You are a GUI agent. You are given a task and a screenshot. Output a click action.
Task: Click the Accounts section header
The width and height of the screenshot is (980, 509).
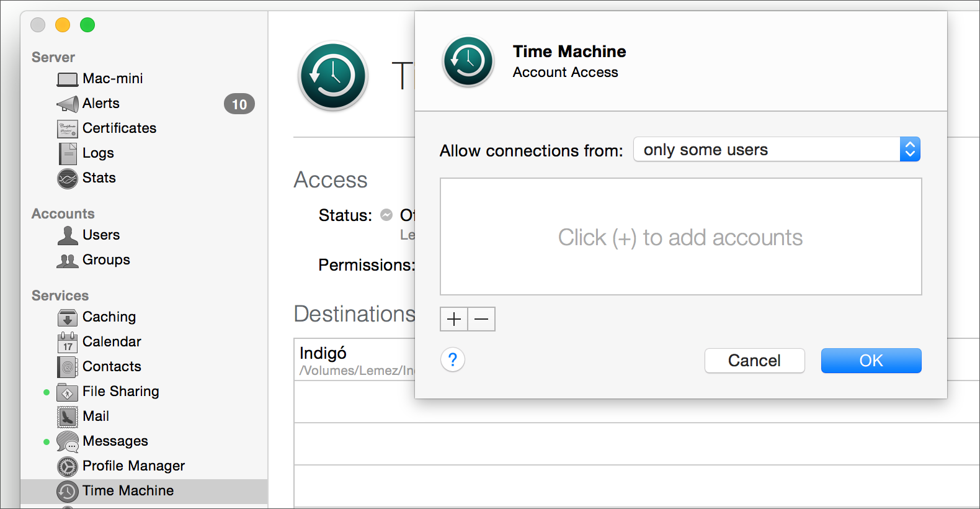coord(63,214)
